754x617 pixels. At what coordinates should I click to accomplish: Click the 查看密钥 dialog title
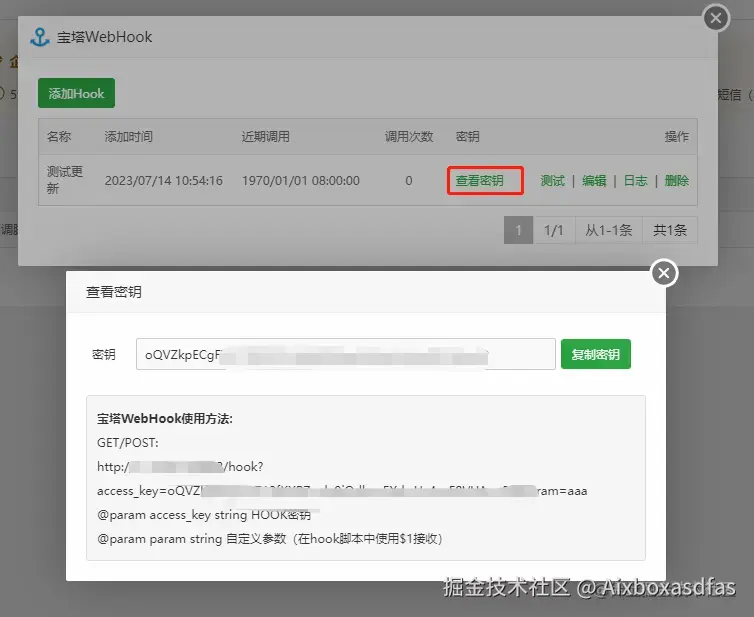pos(113,292)
